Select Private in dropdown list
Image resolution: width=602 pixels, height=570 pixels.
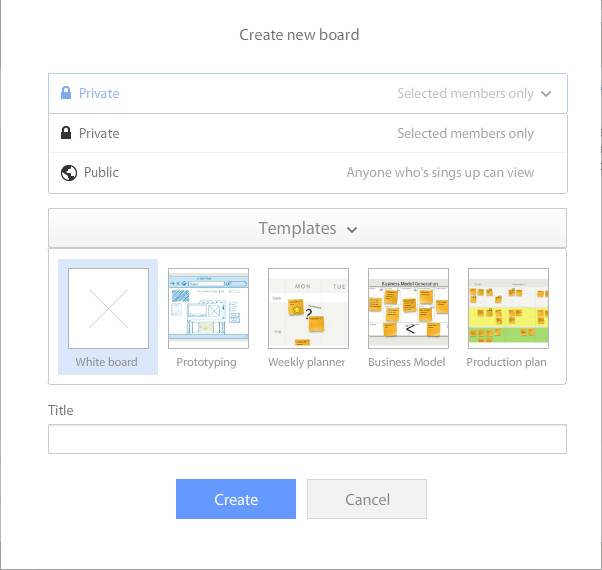[x=99, y=133]
